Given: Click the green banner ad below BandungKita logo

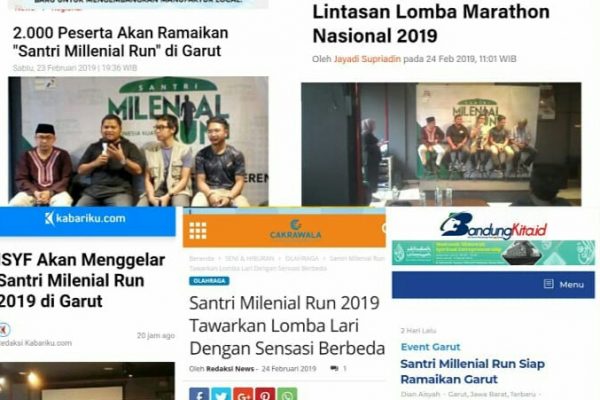Looking at the screenshot, I should click(x=493, y=253).
